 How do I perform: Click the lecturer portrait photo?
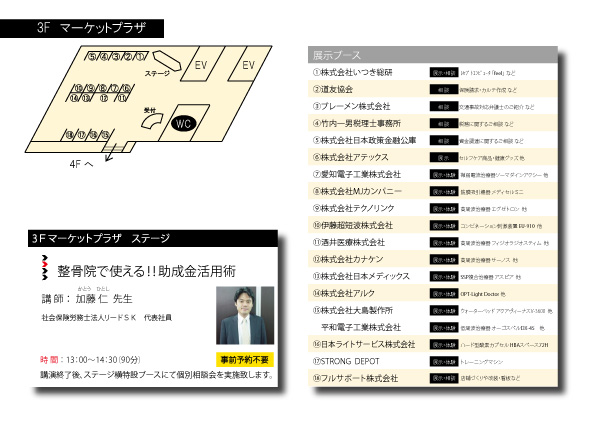pyautogui.click(x=245, y=315)
